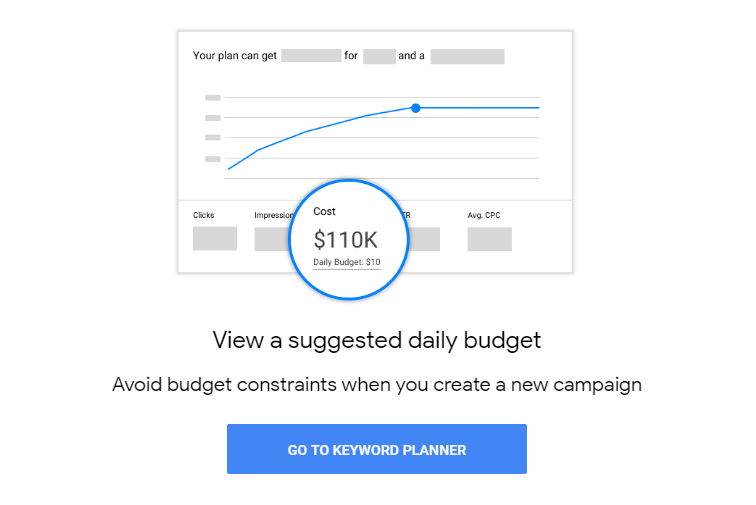The image size is (756, 505).
Task: Click the Clicks metric label
Action: pyautogui.click(x=203, y=215)
